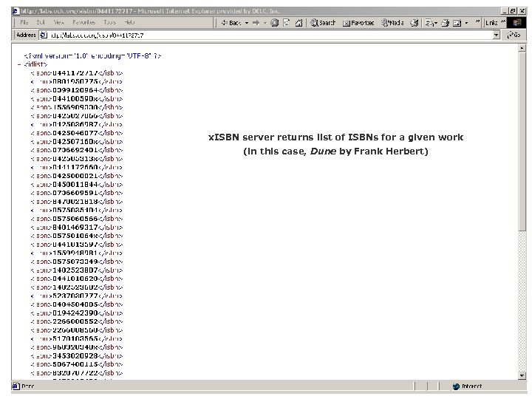Click the scrollbar down arrow

tap(522, 375)
